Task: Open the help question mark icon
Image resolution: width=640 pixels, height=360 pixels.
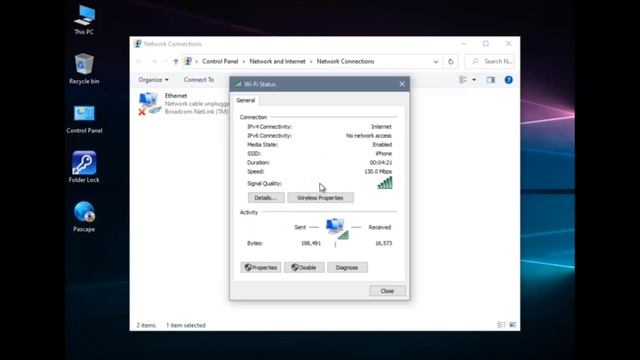Action: [x=509, y=80]
